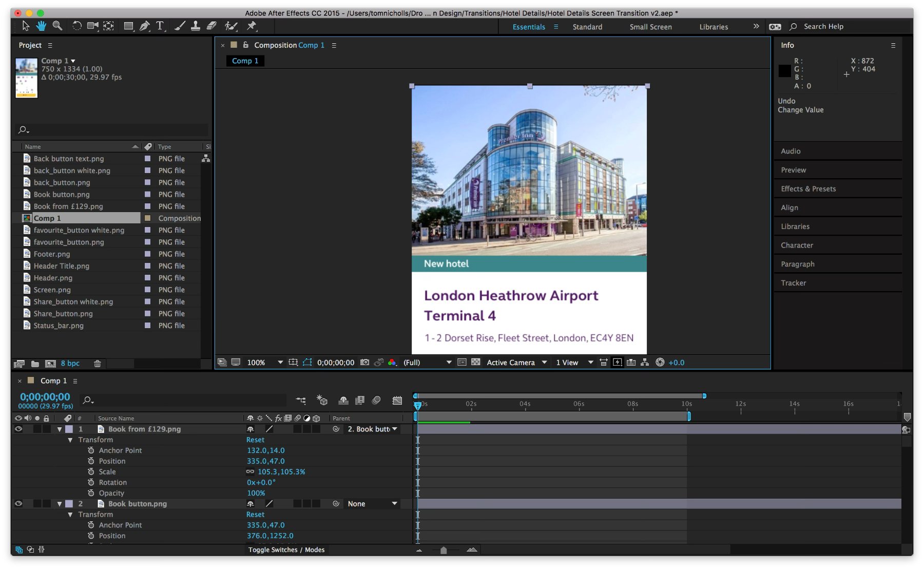Select the Brush tool
This screenshot has width=924, height=569.
pyautogui.click(x=180, y=26)
